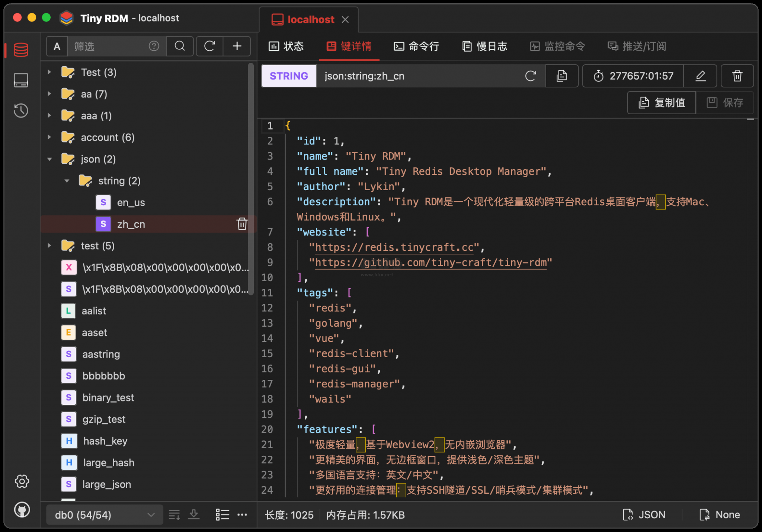Select the aastring key
The width and height of the screenshot is (762, 532).
(x=101, y=354)
